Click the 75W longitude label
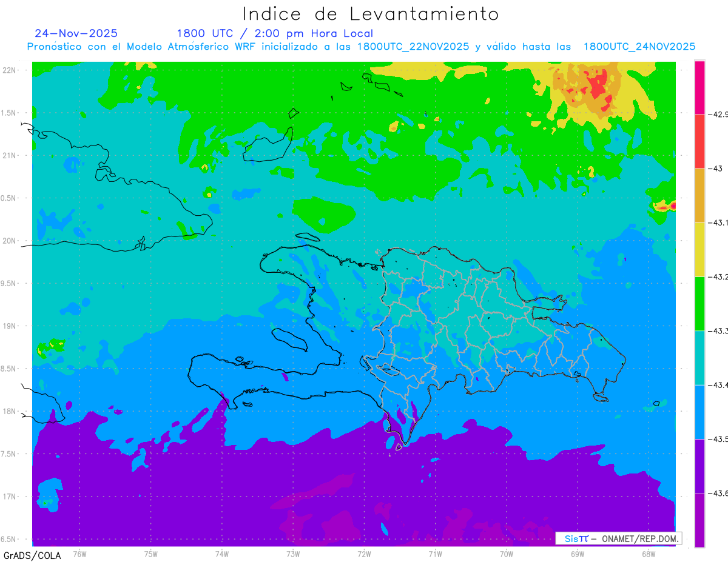 pos(150,554)
